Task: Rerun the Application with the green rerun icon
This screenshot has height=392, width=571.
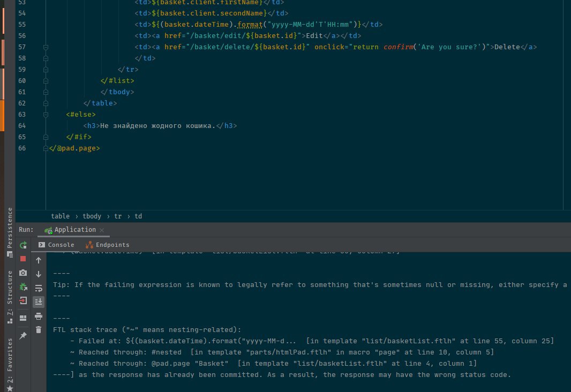Action: click(23, 245)
